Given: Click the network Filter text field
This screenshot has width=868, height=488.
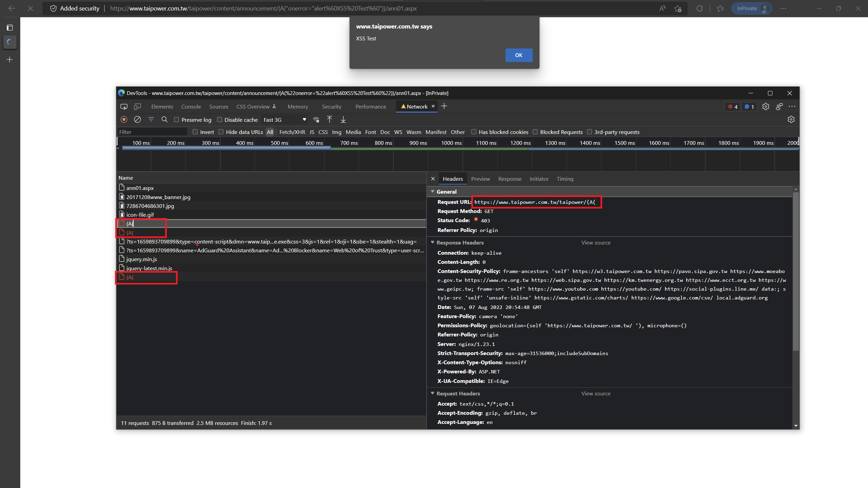Looking at the screenshot, I should tap(153, 132).
